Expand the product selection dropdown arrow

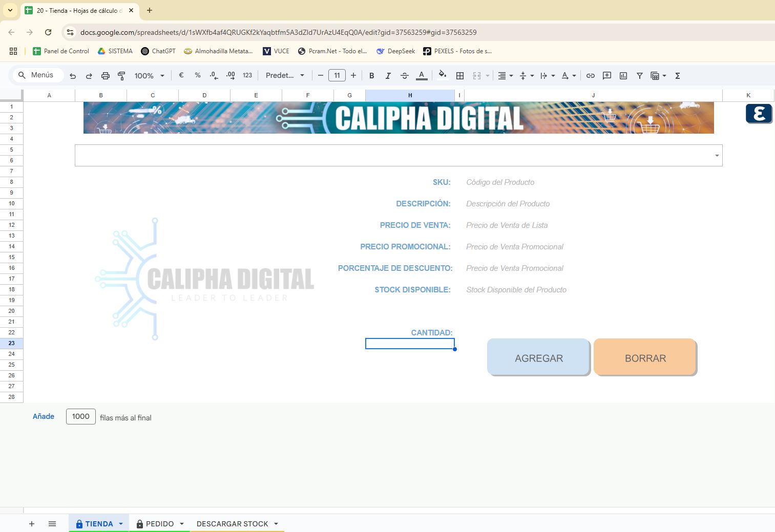(x=717, y=156)
